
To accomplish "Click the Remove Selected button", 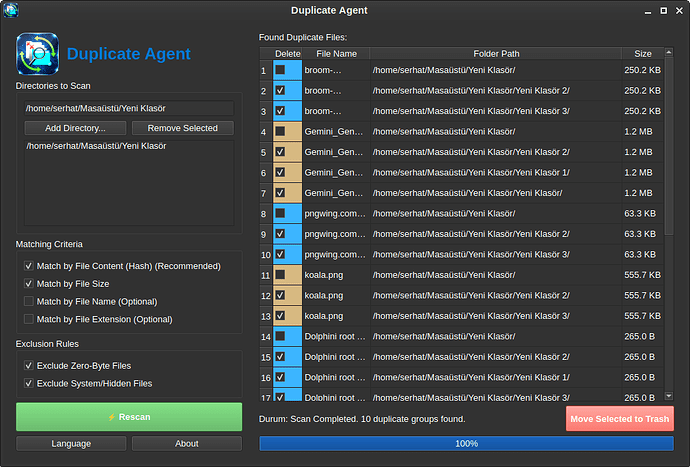I will click(182, 128).
